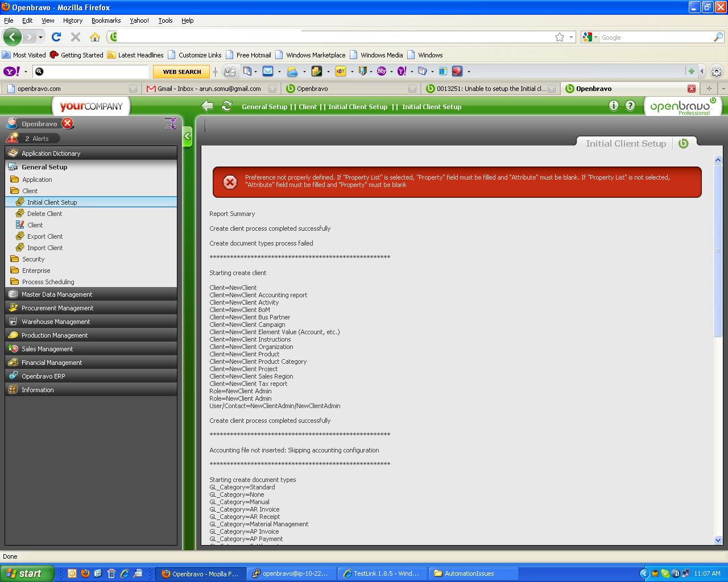Screen dimensions: 728x582
Task: Log out using red X beside Openbravo user
Action: (x=68, y=123)
